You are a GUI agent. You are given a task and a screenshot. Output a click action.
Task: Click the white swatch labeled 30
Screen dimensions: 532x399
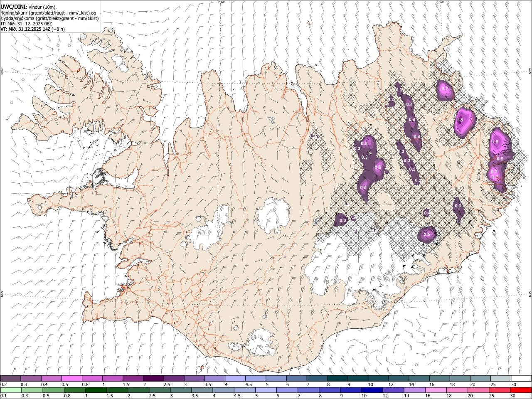click(521, 378)
